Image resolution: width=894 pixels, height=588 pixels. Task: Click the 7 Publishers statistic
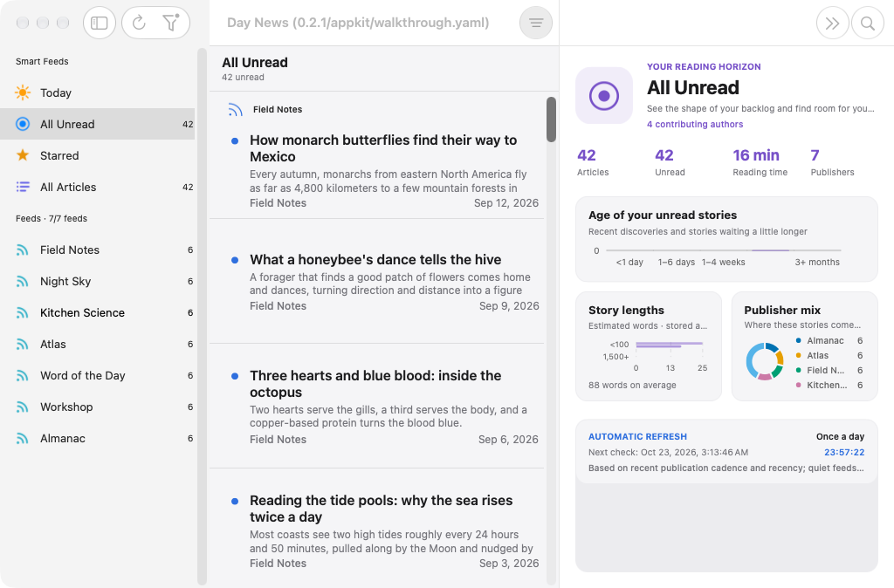pyautogui.click(x=832, y=162)
